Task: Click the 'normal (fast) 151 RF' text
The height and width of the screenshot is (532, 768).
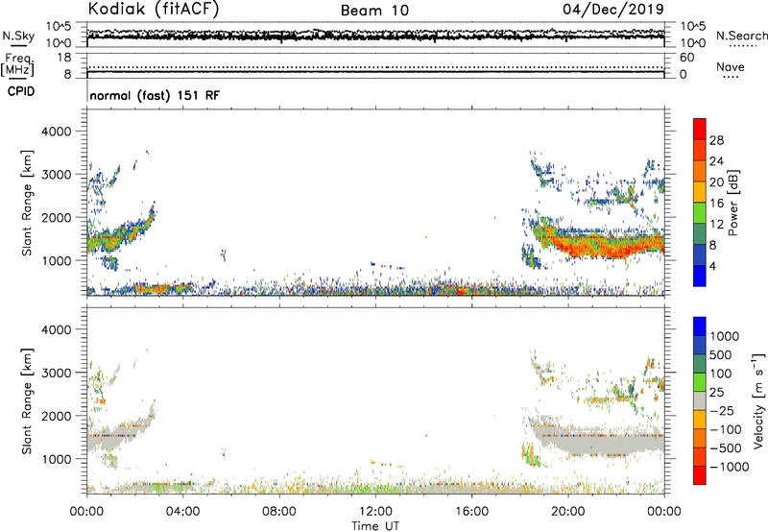Action: [x=155, y=95]
